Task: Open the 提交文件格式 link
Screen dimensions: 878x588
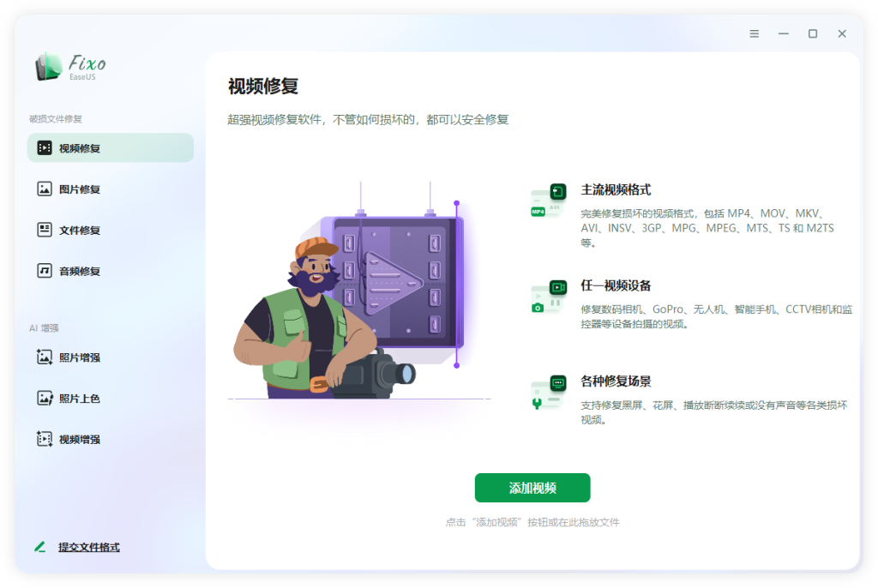Action: click(x=89, y=547)
